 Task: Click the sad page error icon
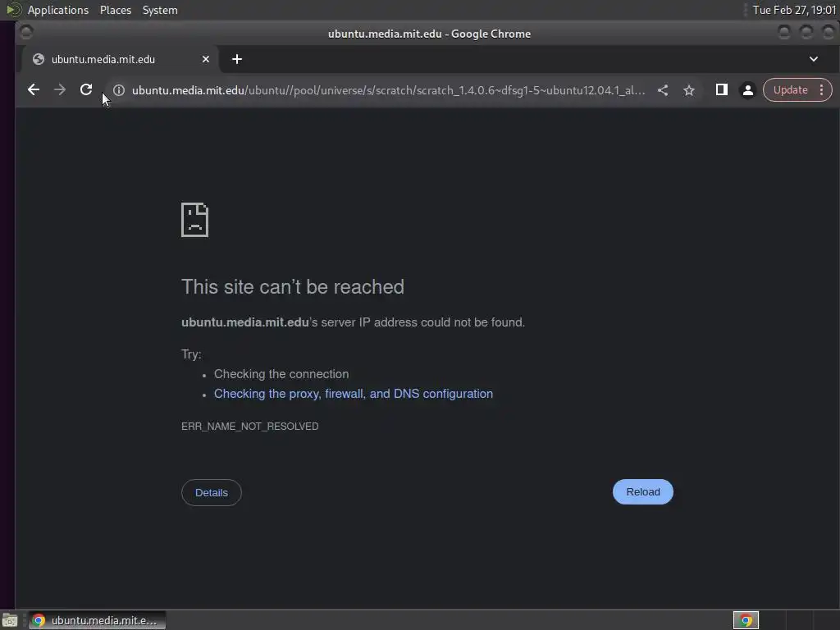[x=195, y=220]
